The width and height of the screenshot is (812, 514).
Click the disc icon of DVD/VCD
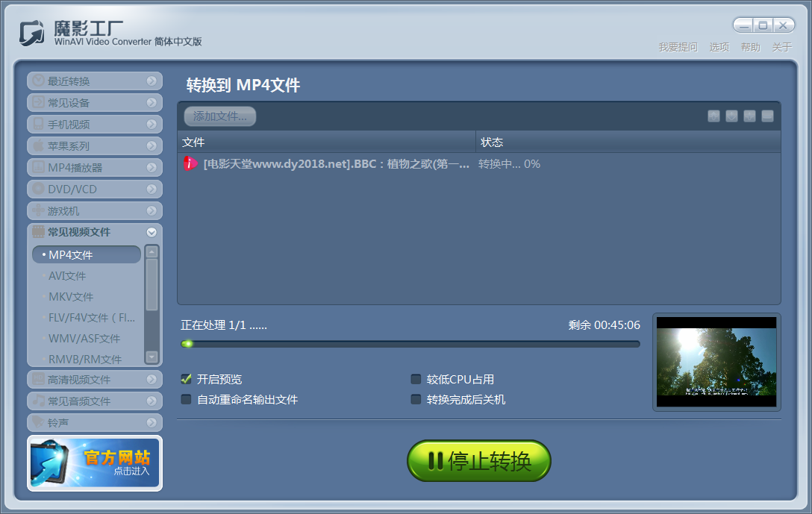point(38,189)
